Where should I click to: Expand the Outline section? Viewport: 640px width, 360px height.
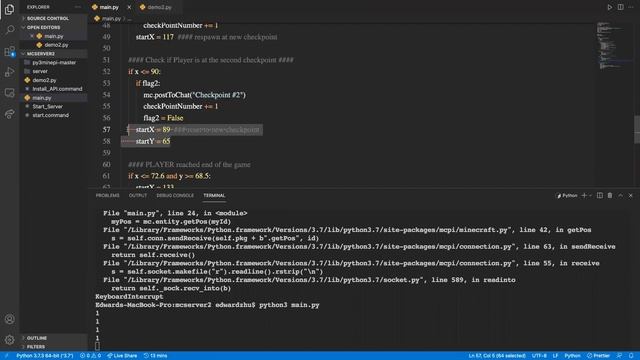click(53, 338)
